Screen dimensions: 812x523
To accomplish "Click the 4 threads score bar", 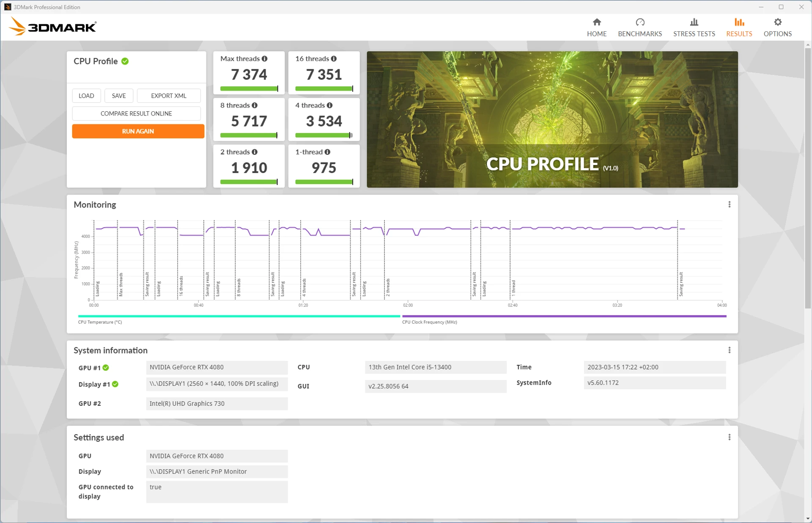I will click(324, 135).
